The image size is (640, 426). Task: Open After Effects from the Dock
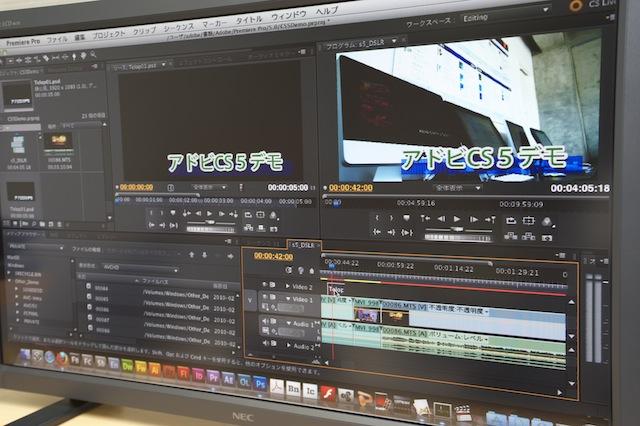tap(228, 379)
